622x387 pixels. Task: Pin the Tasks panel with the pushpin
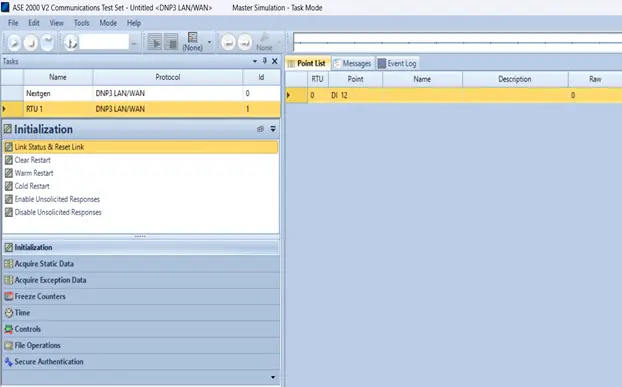tap(265, 61)
